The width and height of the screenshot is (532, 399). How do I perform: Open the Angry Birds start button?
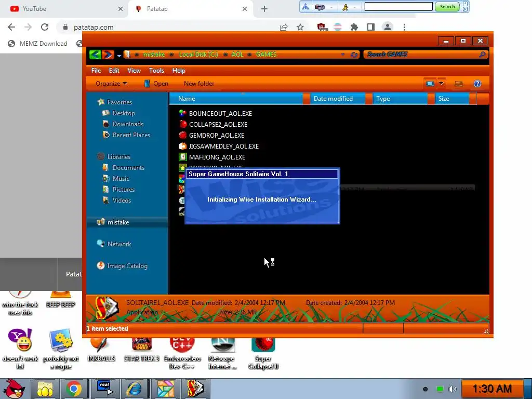pyautogui.click(x=14, y=389)
